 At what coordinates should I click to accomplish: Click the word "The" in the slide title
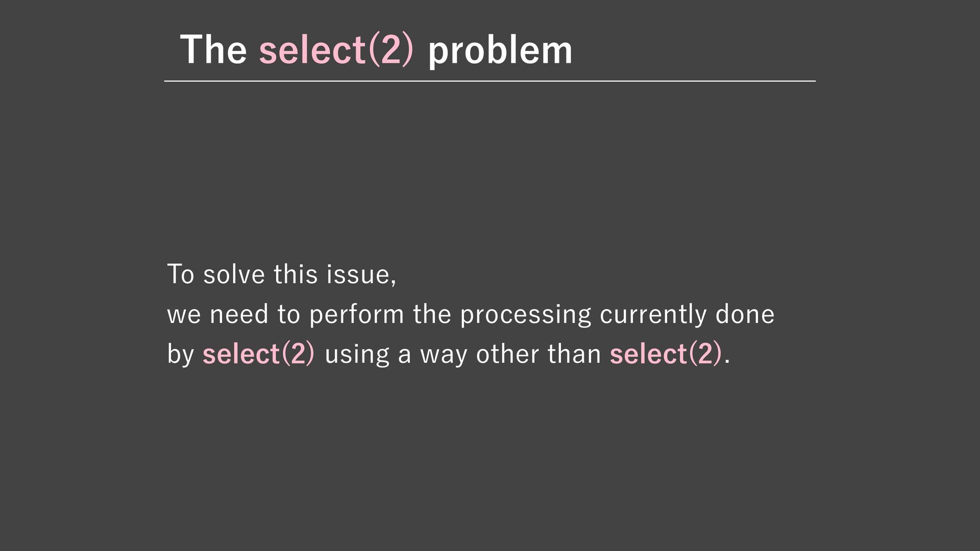tap(213, 49)
